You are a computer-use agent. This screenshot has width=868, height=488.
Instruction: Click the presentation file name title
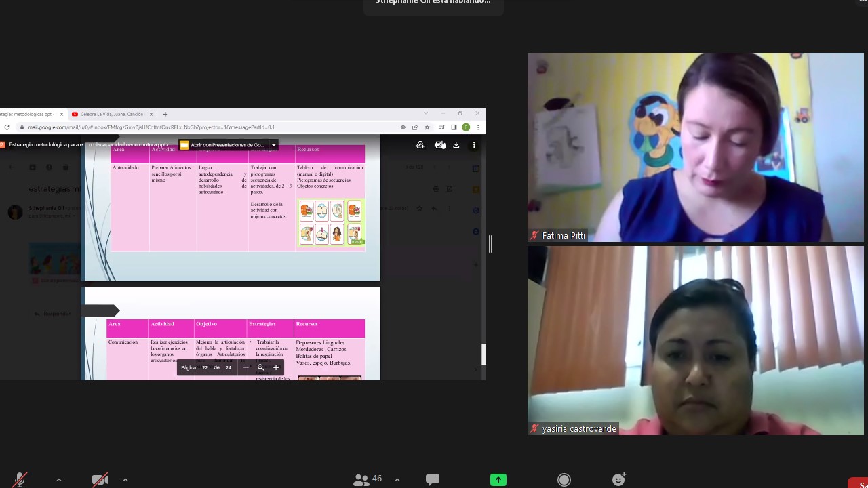click(x=89, y=145)
